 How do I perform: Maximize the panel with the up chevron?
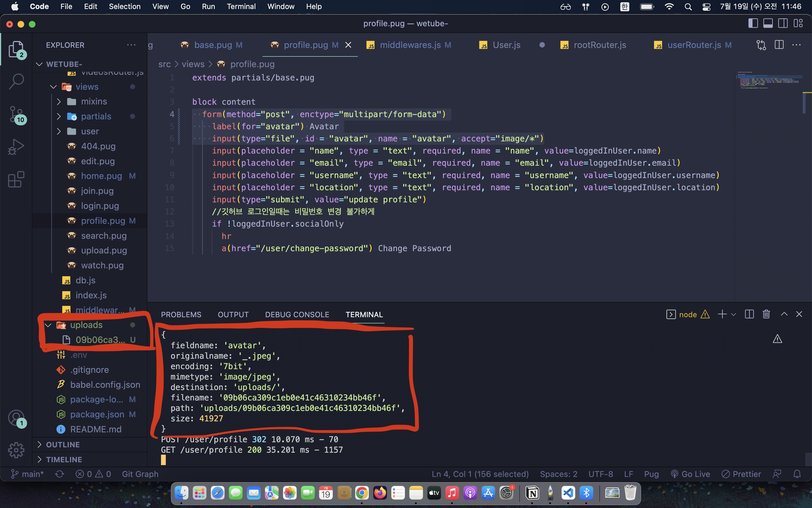tap(784, 314)
